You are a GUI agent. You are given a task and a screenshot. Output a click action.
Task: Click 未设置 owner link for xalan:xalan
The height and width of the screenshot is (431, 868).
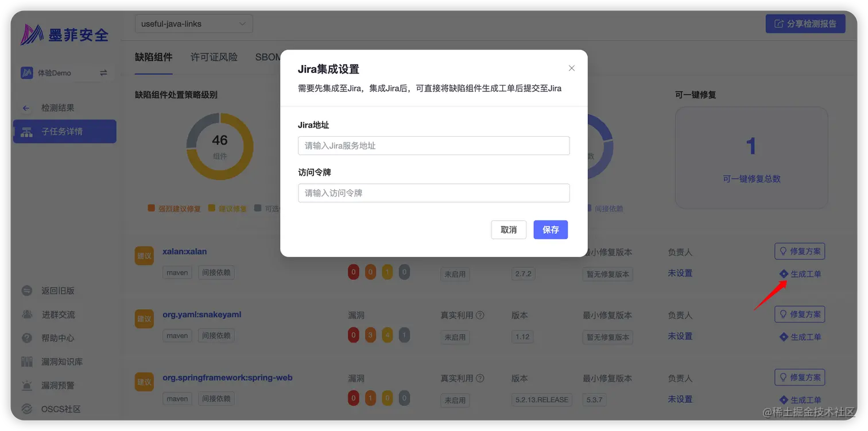(680, 273)
